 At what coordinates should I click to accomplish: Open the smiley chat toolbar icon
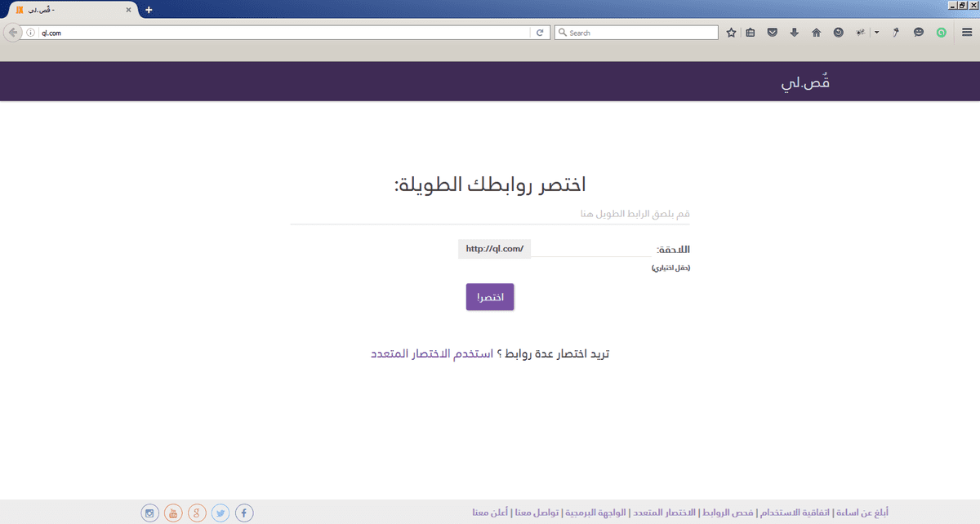[x=919, y=33]
